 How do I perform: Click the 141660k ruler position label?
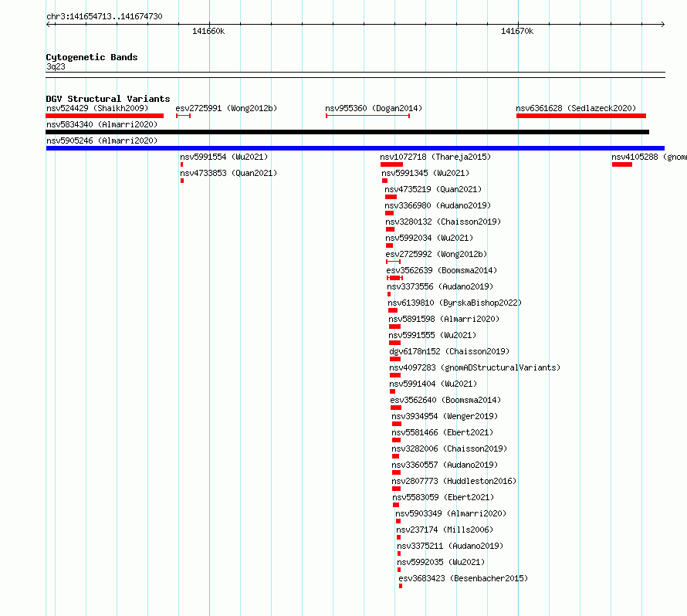208,31
